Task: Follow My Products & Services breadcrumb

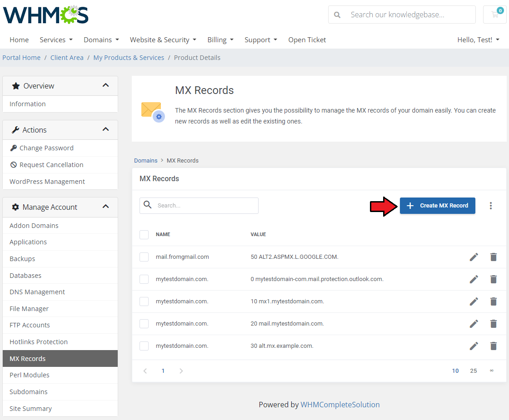Action: pos(129,58)
